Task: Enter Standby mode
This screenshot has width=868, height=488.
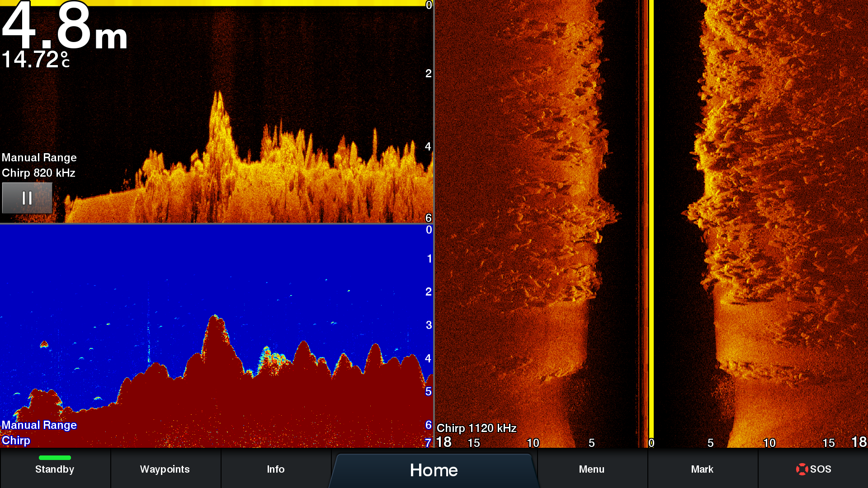Action: (54, 469)
